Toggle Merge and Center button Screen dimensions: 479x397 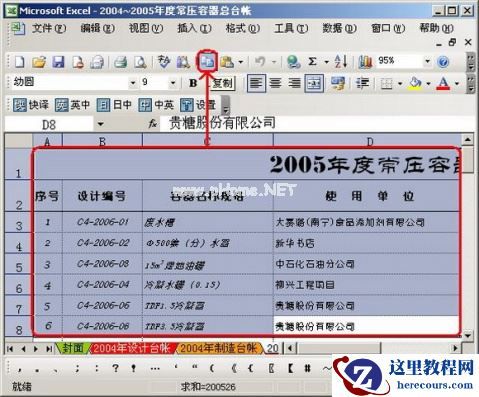(314, 83)
